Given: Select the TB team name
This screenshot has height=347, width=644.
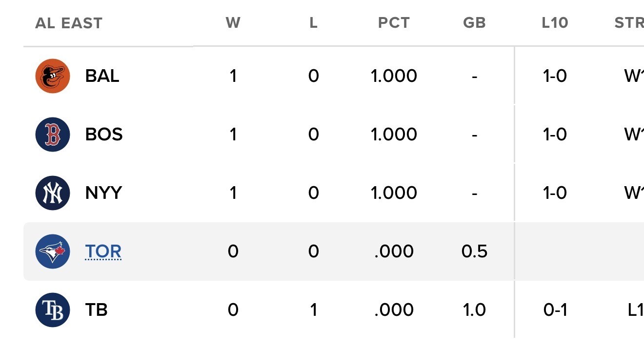Looking at the screenshot, I should coord(96,310).
